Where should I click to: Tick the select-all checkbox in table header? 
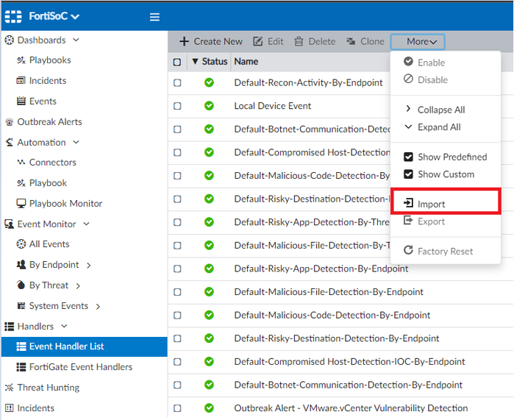click(177, 62)
